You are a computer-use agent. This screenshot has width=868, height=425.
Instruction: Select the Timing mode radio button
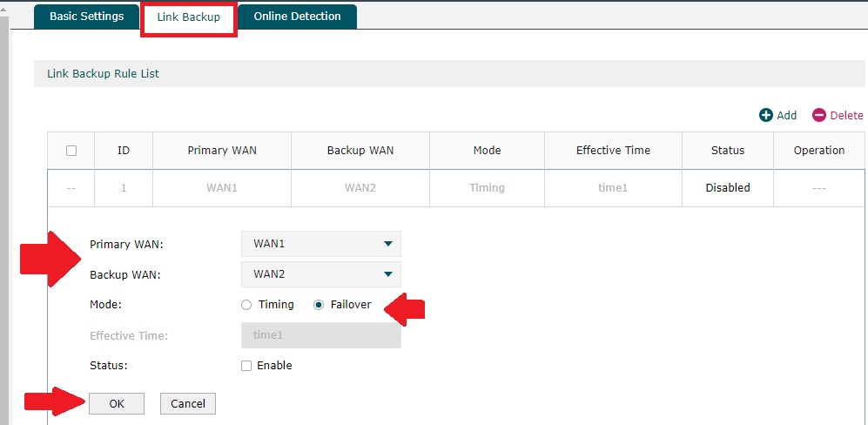point(246,305)
